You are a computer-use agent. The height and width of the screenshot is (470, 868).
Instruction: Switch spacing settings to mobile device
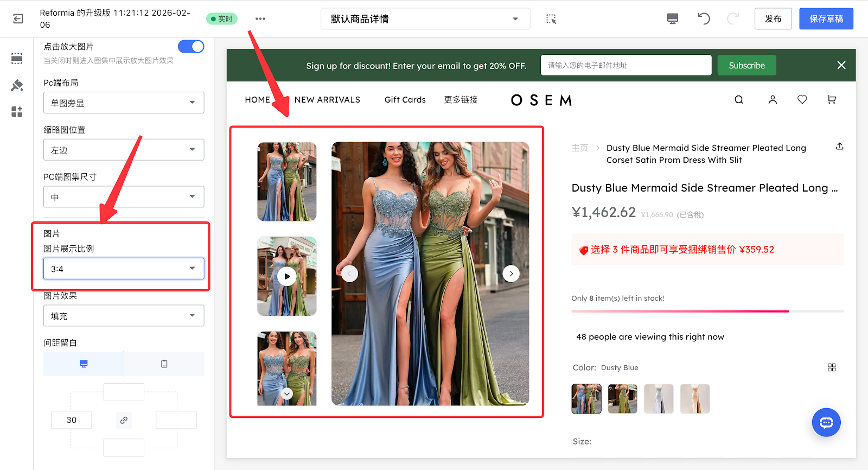pyautogui.click(x=164, y=364)
